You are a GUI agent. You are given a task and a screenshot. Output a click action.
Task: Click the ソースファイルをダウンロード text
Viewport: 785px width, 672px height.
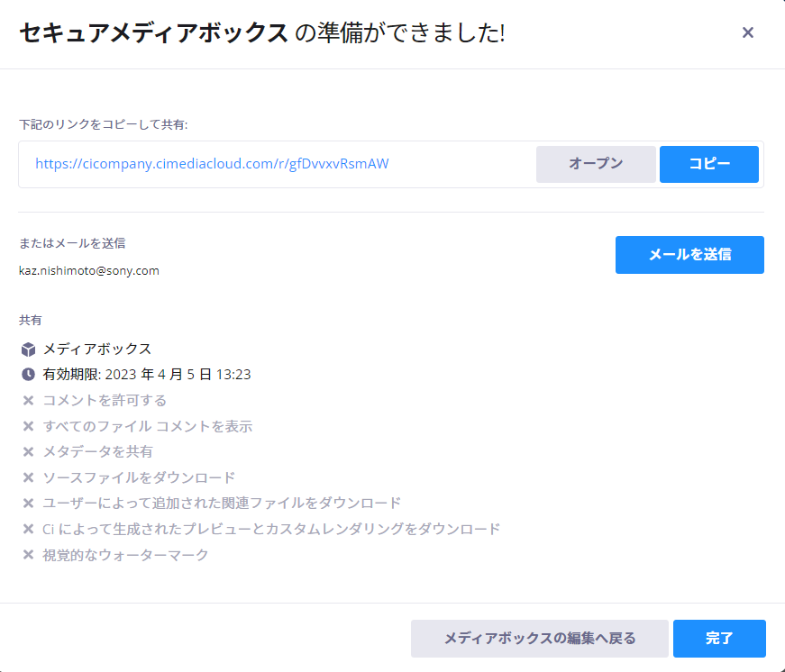tap(139, 477)
